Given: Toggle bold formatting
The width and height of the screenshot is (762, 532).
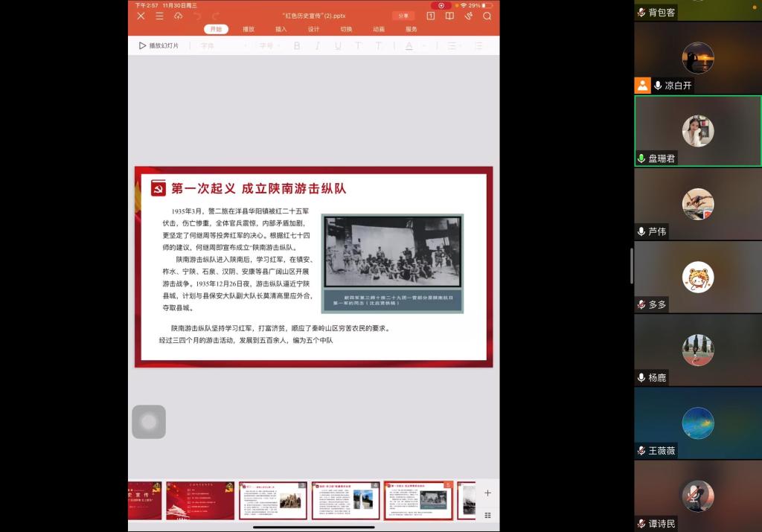Looking at the screenshot, I should [x=297, y=45].
